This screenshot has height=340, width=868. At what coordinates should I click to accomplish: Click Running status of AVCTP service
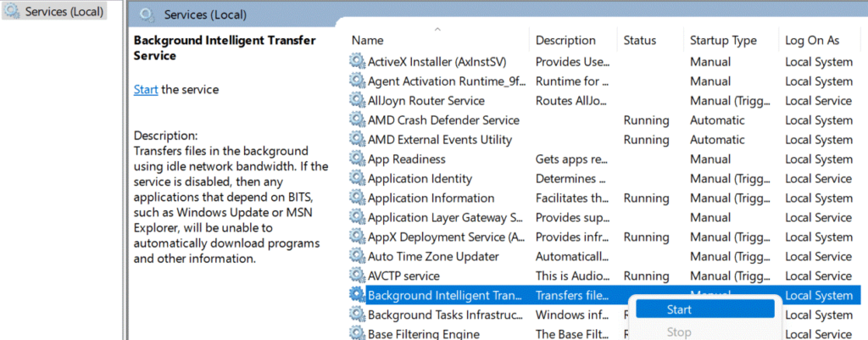click(646, 276)
